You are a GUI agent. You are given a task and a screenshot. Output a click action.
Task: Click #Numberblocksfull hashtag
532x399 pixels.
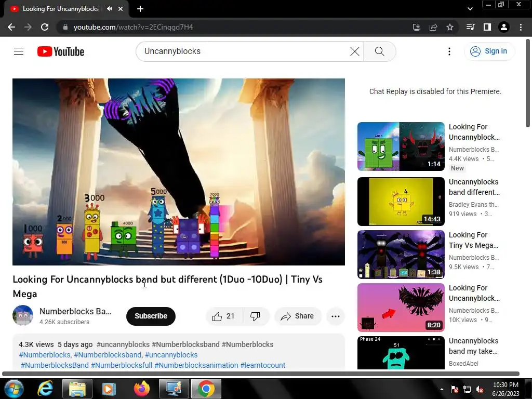[122, 365]
